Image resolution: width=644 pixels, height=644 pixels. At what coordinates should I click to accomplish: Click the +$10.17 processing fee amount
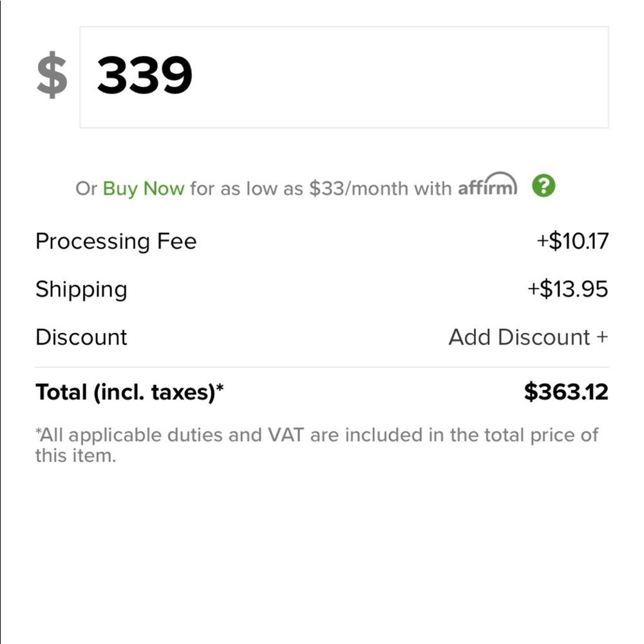click(x=573, y=241)
